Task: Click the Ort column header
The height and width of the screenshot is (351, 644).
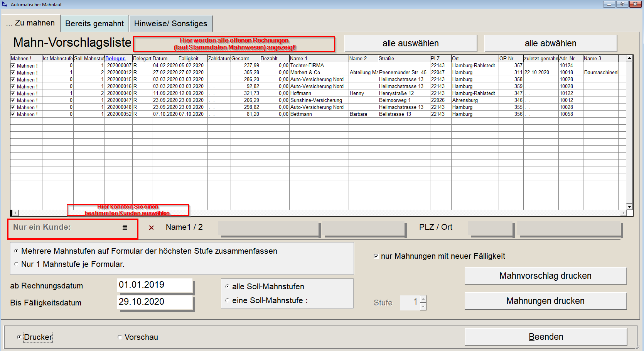Action: [475, 58]
